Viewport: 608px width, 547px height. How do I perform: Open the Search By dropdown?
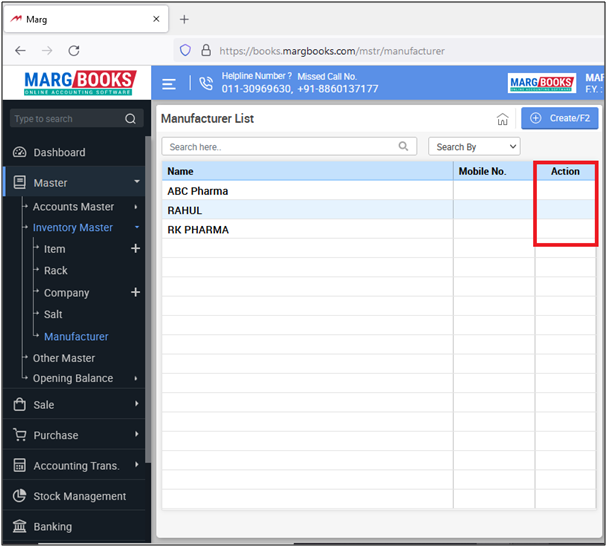474,147
